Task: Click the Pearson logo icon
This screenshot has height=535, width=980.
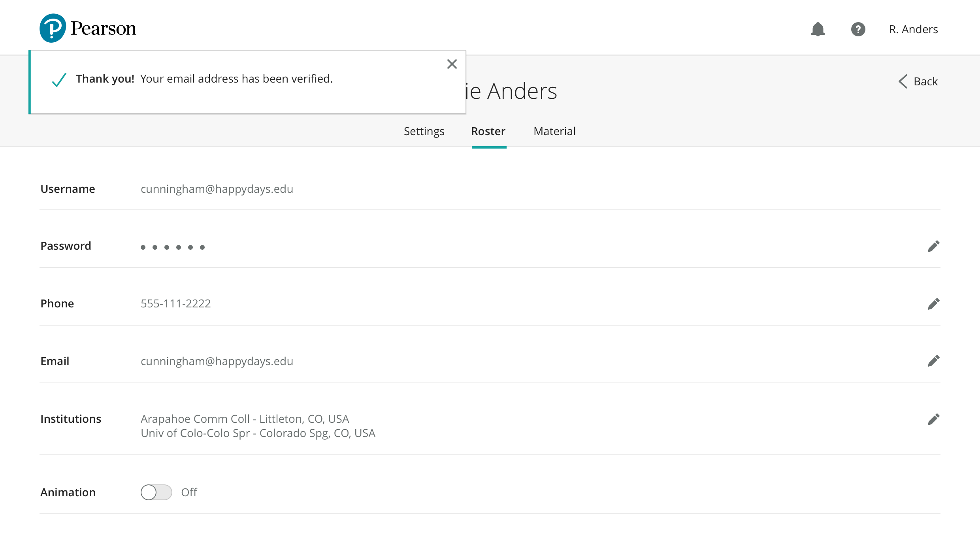Action: coord(53,28)
